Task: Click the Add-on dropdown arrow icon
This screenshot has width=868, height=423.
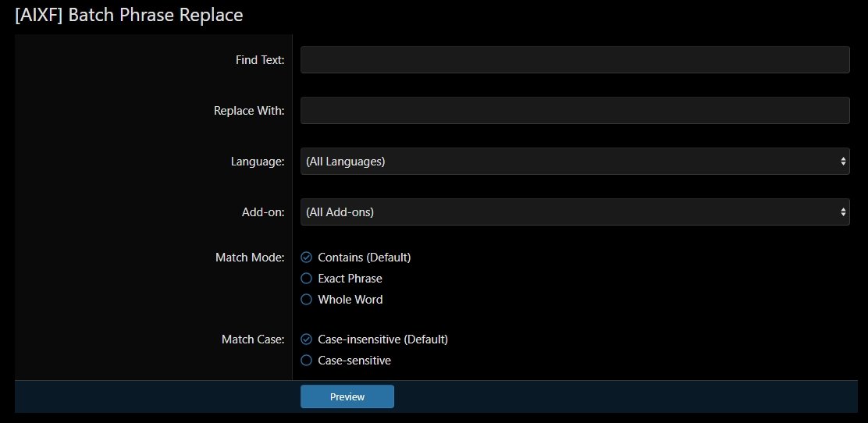Action: tap(843, 212)
